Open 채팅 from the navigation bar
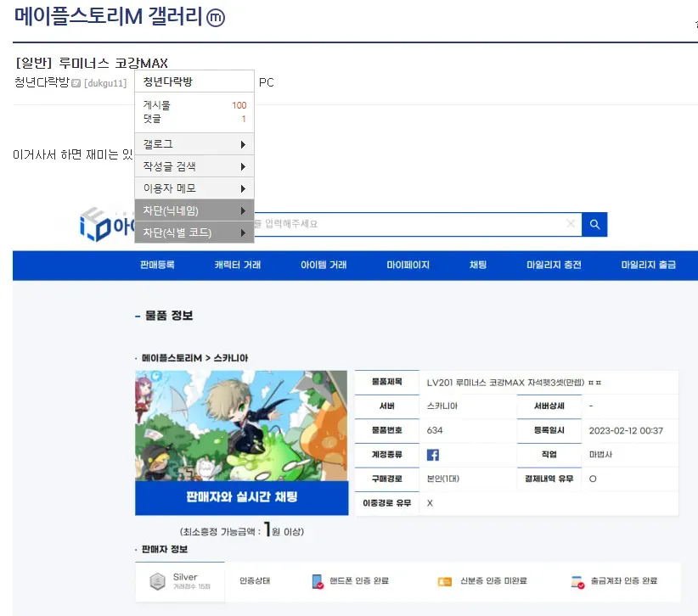This screenshot has width=698, height=616. (478, 265)
